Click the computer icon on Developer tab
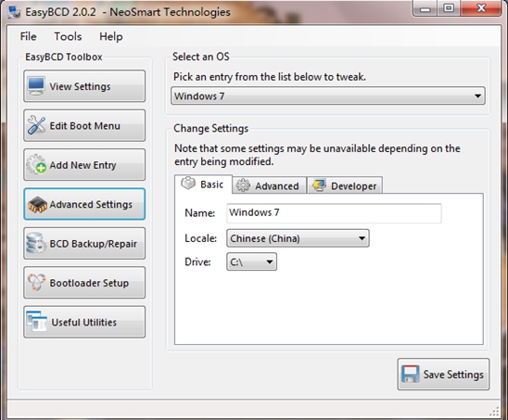Viewport: 508px width, 420px height. click(319, 185)
